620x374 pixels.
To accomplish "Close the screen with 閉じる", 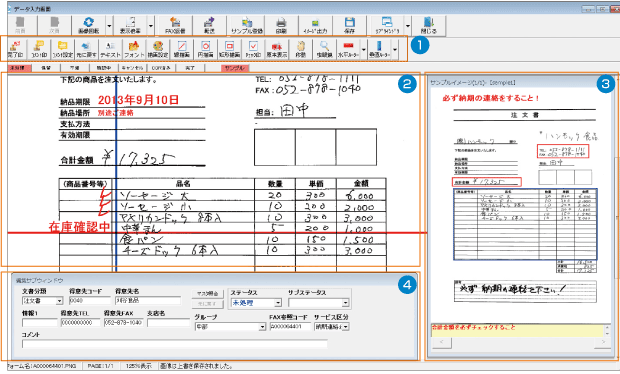I will tap(429, 26).
